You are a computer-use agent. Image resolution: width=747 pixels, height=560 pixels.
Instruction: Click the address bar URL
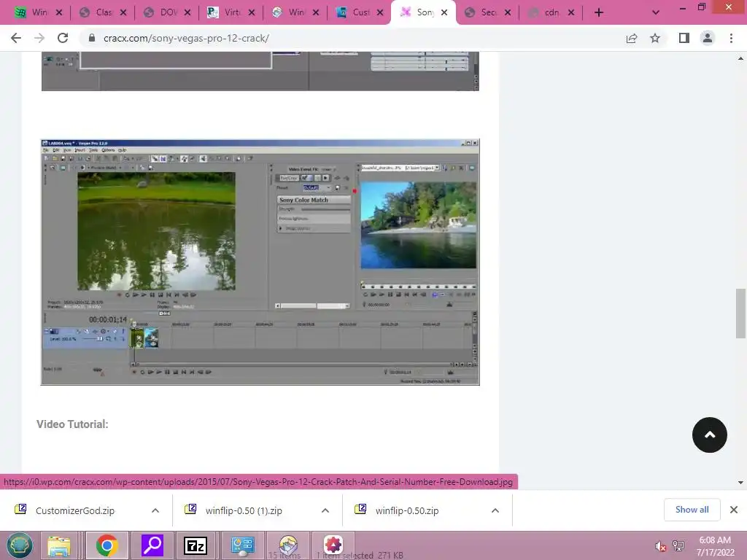[x=186, y=38]
